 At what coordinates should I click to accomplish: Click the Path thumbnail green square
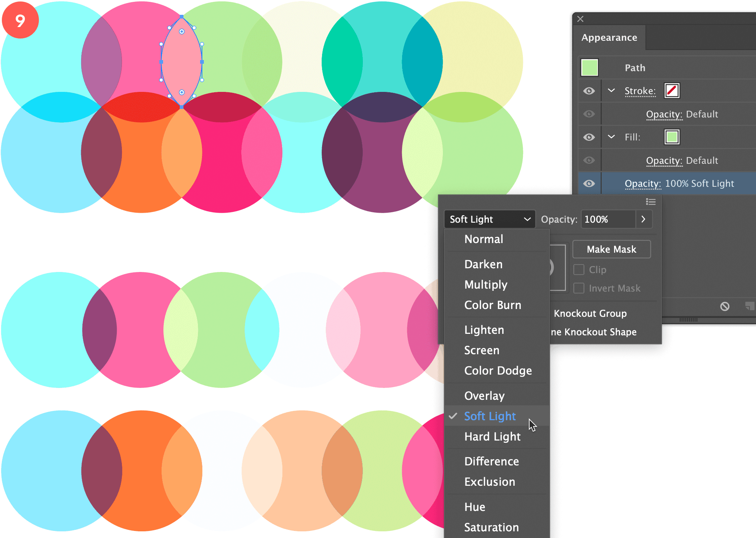589,67
